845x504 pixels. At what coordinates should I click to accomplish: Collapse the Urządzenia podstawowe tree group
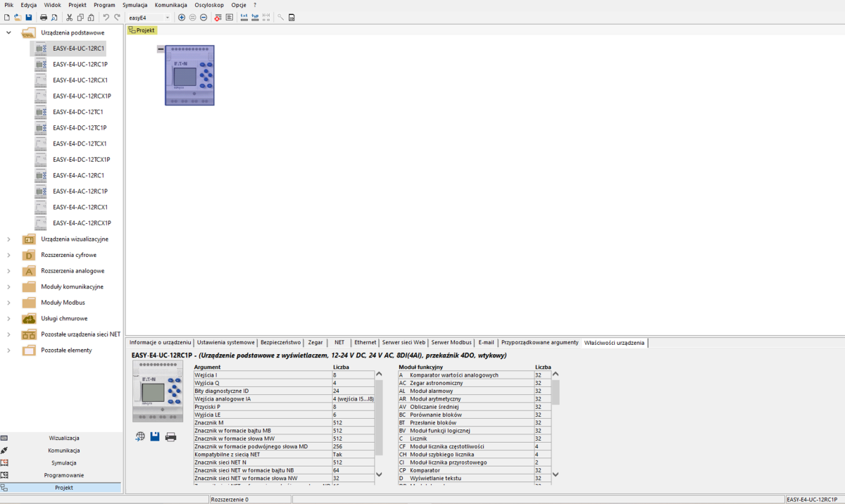pyautogui.click(x=9, y=32)
